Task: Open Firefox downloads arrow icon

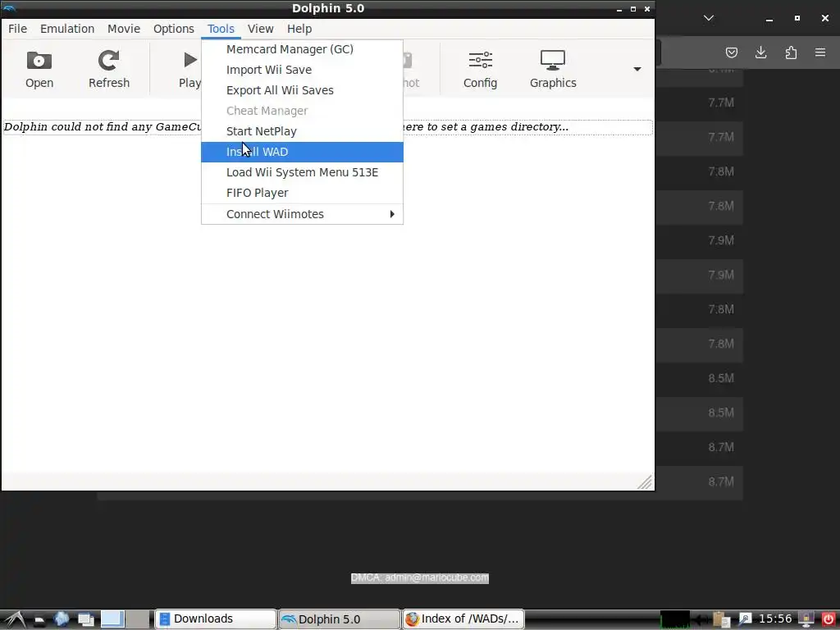Action: pos(760,52)
